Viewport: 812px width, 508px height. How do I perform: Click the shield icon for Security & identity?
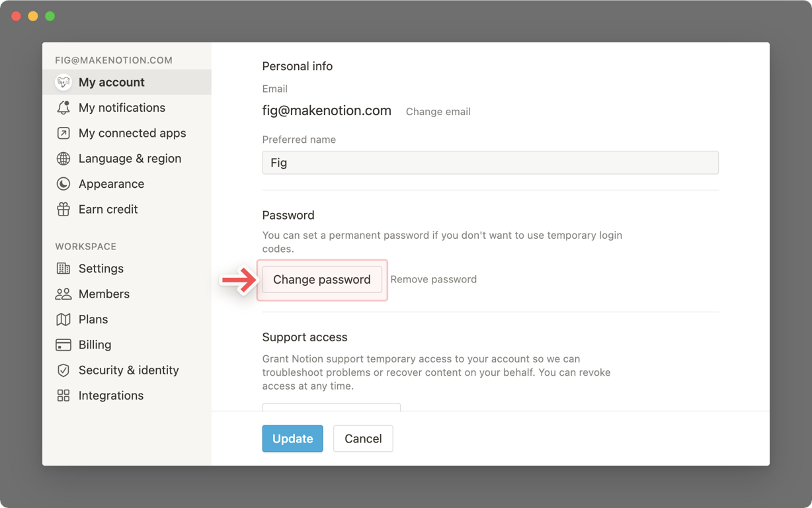63,370
